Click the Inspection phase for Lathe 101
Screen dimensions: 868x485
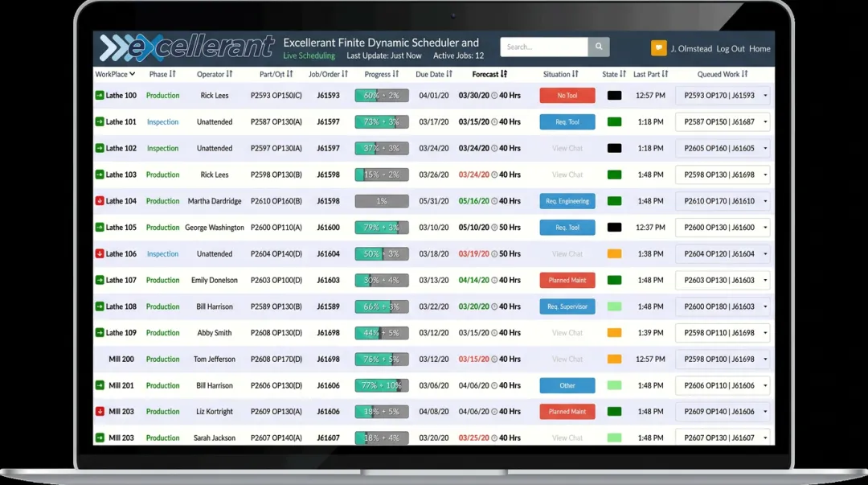pyautogui.click(x=162, y=122)
